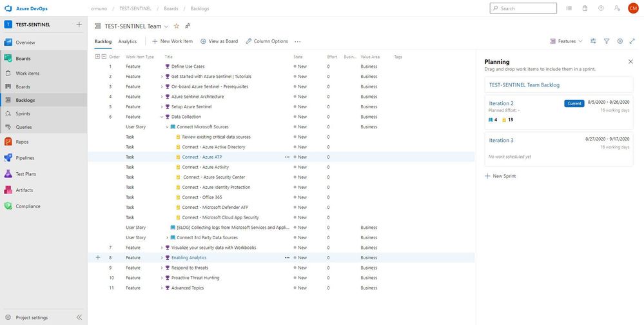This screenshot has height=325, width=644.
Task: Expand Connect 3rd Party Data Sources
Action: point(167,237)
